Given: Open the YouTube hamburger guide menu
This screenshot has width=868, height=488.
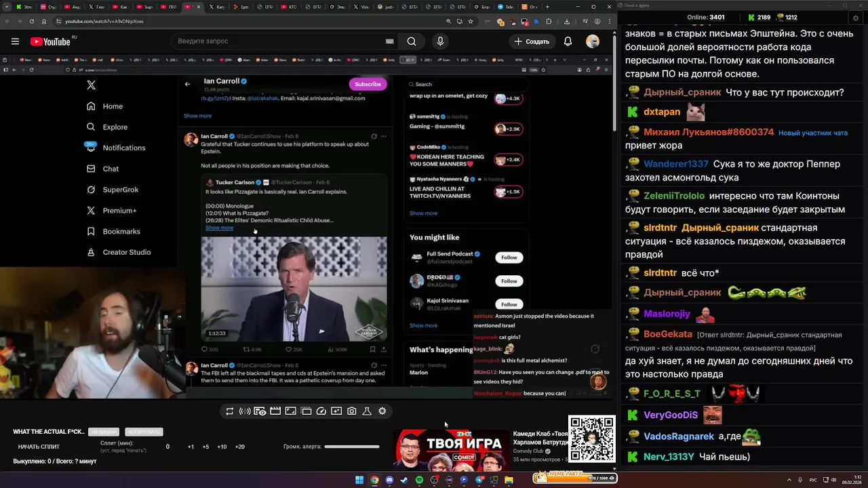Looking at the screenshot, I should pyautogui.click(x=15, y=41).
